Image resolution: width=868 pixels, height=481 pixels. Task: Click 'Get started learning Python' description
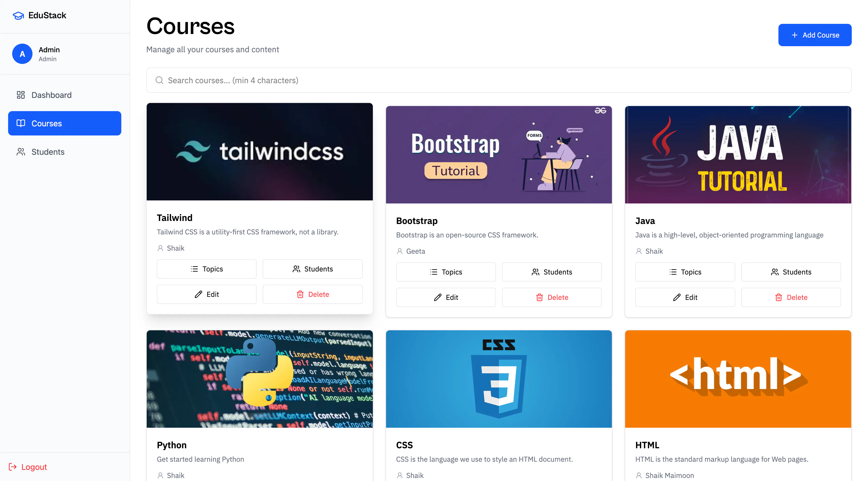tap(201, 459)
